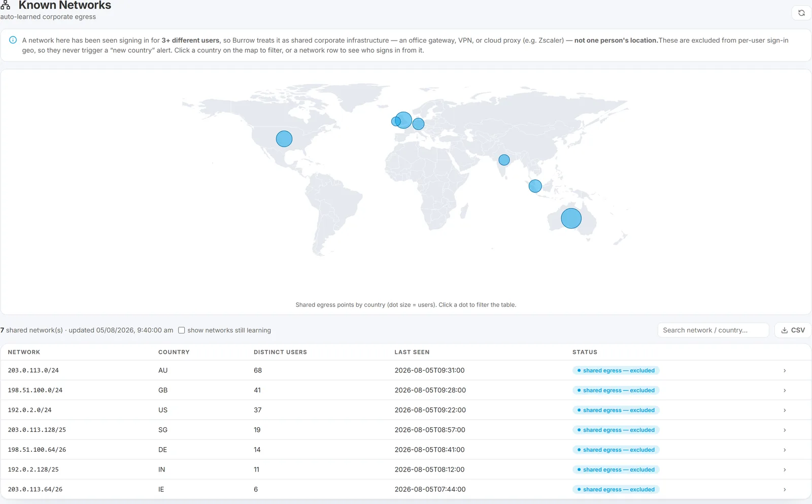Click the status badge in the DE row

[x=616, y=450]
